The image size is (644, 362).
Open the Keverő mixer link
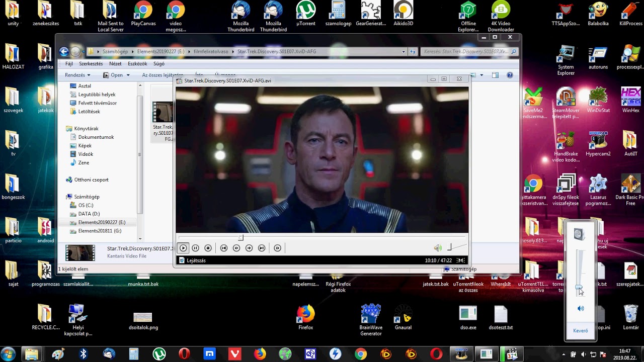[x=581, y=331]
